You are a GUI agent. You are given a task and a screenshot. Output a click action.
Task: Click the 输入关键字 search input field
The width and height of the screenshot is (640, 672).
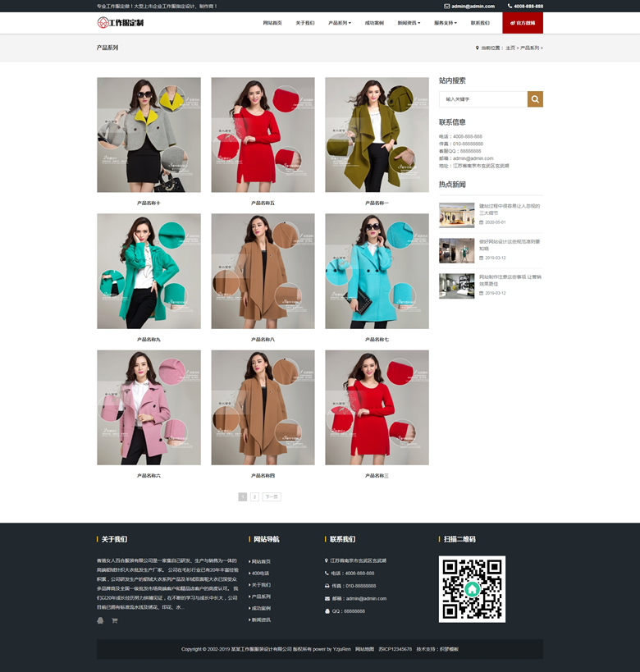tap(483, 99)
